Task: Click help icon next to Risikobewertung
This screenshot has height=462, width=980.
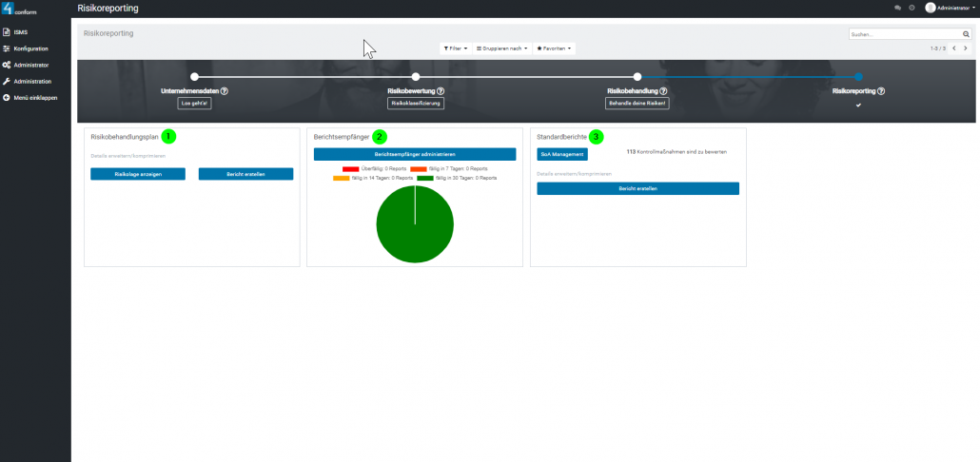Action: pyautogui.click(x=441, y=91)
